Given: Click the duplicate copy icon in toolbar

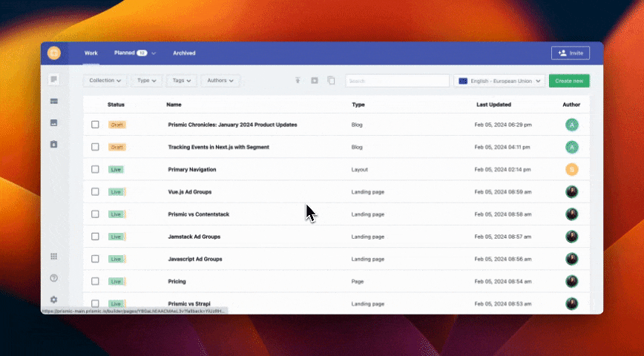Looking at the screenshot, I should (331, 81).
